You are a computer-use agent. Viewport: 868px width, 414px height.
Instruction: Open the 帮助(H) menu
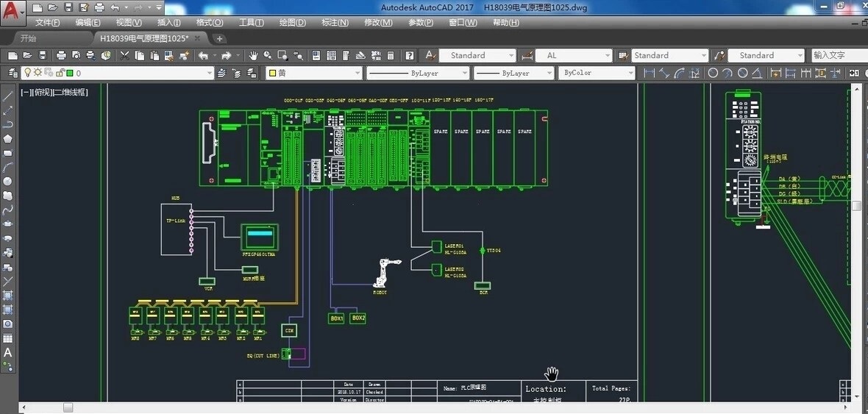click(x=506, y=23)
